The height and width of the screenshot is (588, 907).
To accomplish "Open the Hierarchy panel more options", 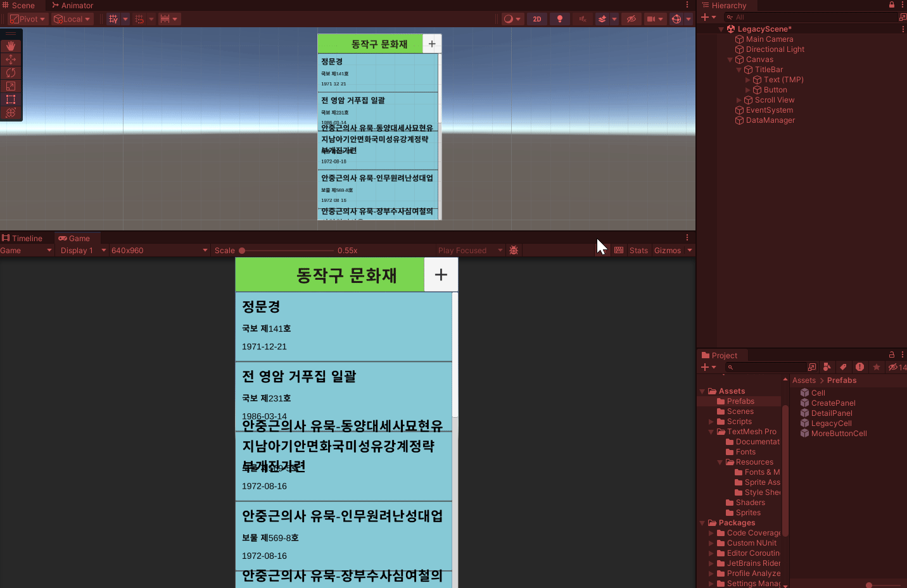I will 903,5.
